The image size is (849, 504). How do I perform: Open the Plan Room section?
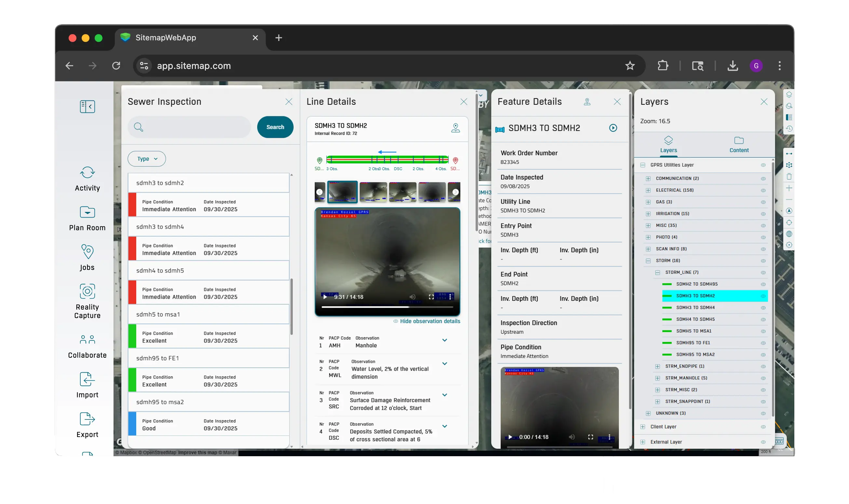87,212
